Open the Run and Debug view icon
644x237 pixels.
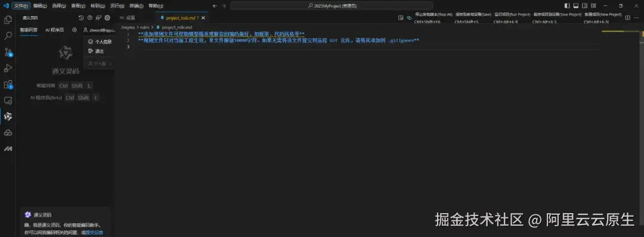(8, 68)
